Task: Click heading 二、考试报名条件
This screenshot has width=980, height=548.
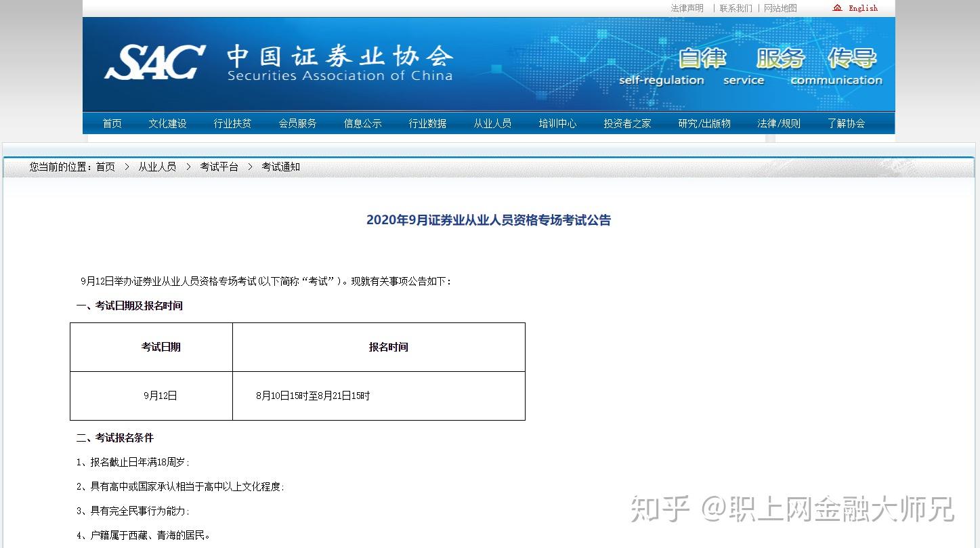Action: click(115, 438)
